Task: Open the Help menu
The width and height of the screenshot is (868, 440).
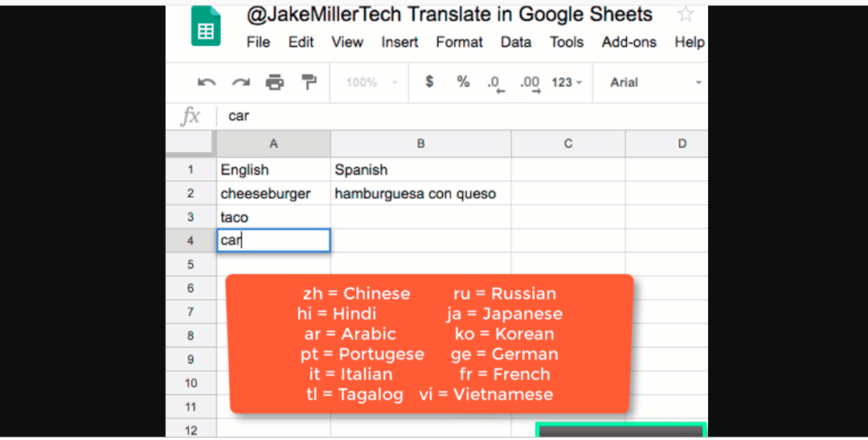Action: click(x=690, y=42)
